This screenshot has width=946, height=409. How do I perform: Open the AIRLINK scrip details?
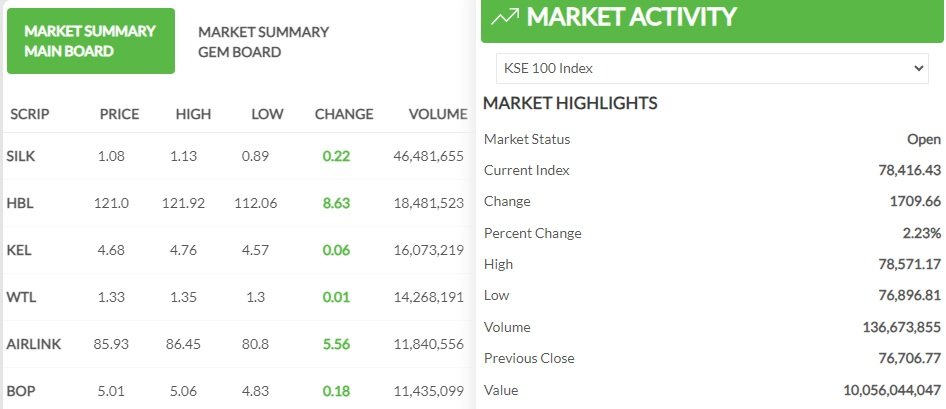point(33,344)
